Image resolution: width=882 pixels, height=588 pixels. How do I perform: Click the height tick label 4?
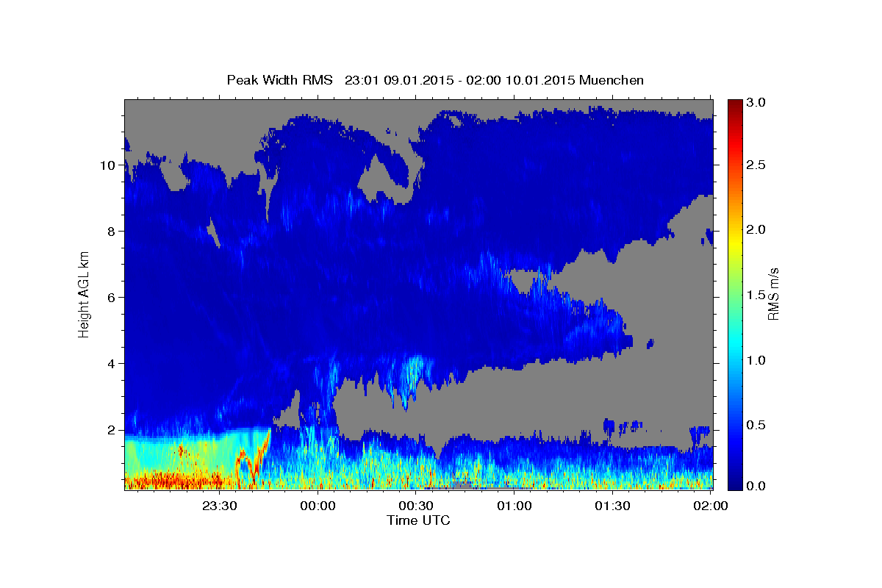pyautogui.click(x=112, y=364)
